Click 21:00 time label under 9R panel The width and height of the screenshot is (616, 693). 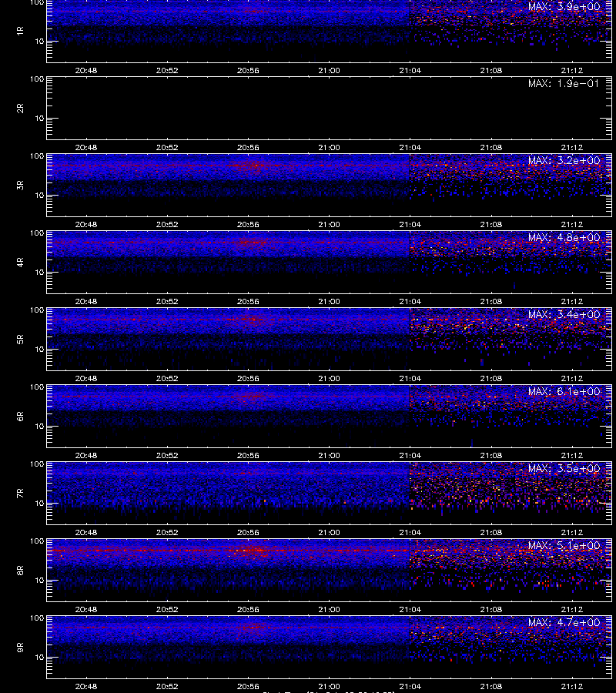pyautogui.click(x=330, y=686)
